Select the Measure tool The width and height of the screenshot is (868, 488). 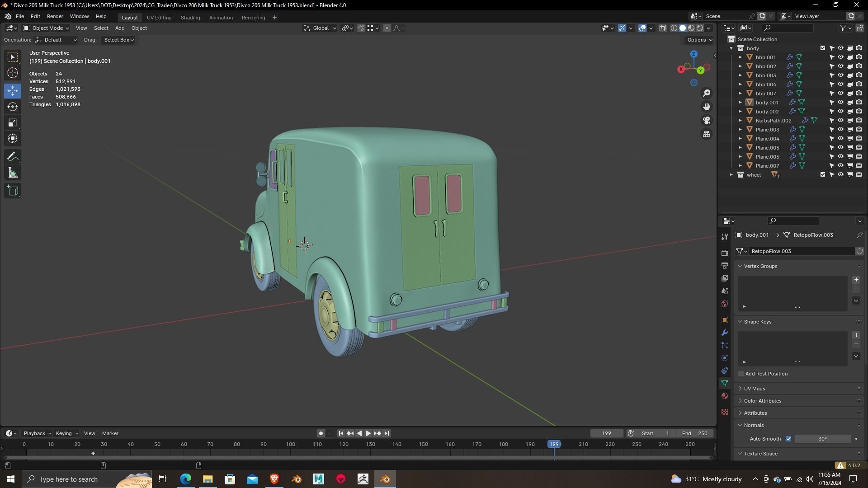tap(13, 173)
